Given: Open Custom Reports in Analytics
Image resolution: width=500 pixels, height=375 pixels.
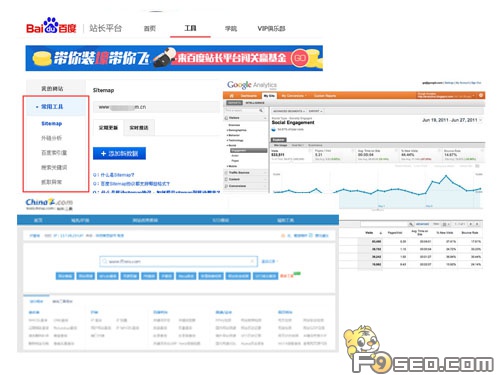Looking at the screenshot, I should [325, 96].
